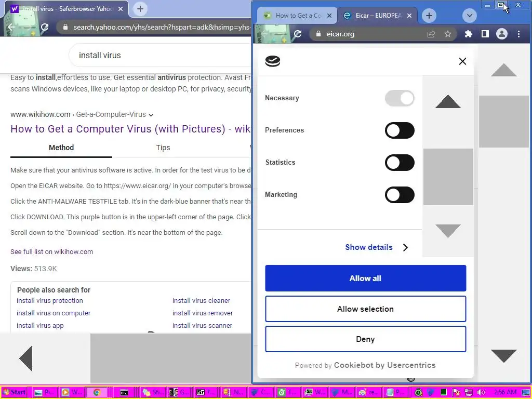Bookmark eicar.org with the star icon
The width and height of the screenshot is (532, 399).
point(448,34)
